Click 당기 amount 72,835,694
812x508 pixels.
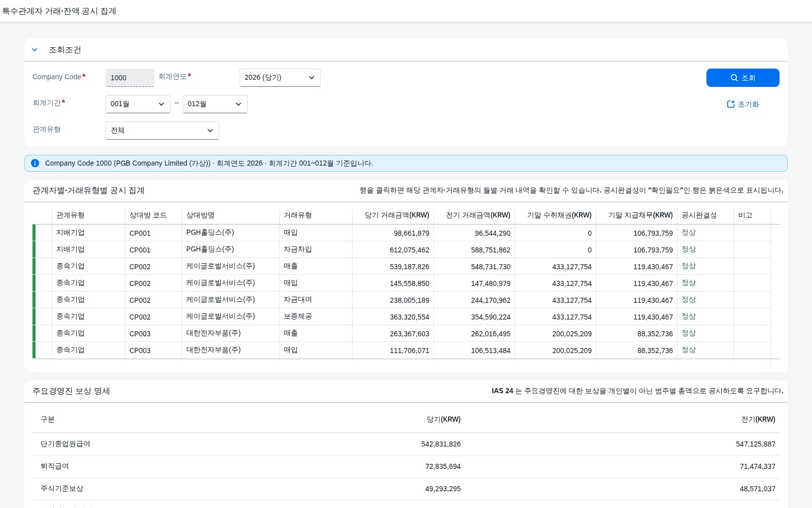point(443,466)
